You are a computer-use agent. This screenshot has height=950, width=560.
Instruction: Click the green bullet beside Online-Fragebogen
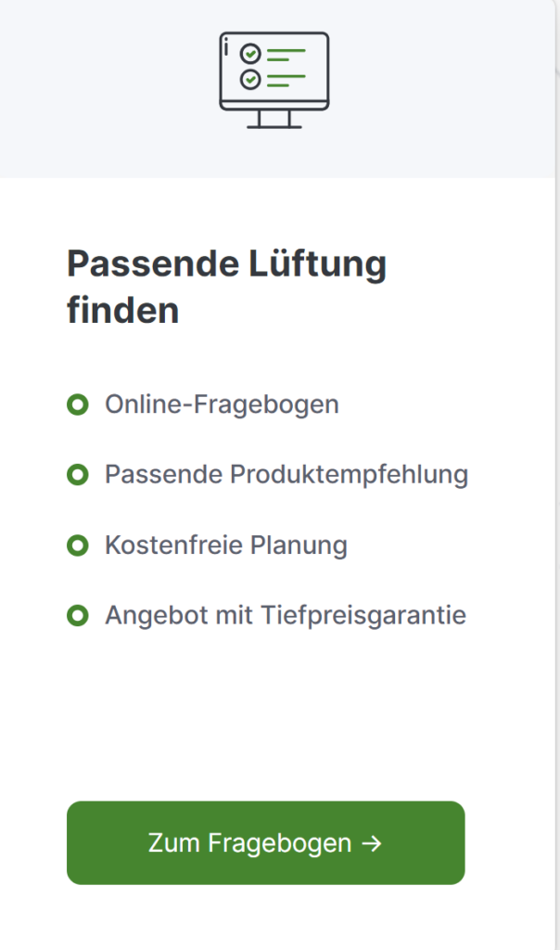pos(78,404)
